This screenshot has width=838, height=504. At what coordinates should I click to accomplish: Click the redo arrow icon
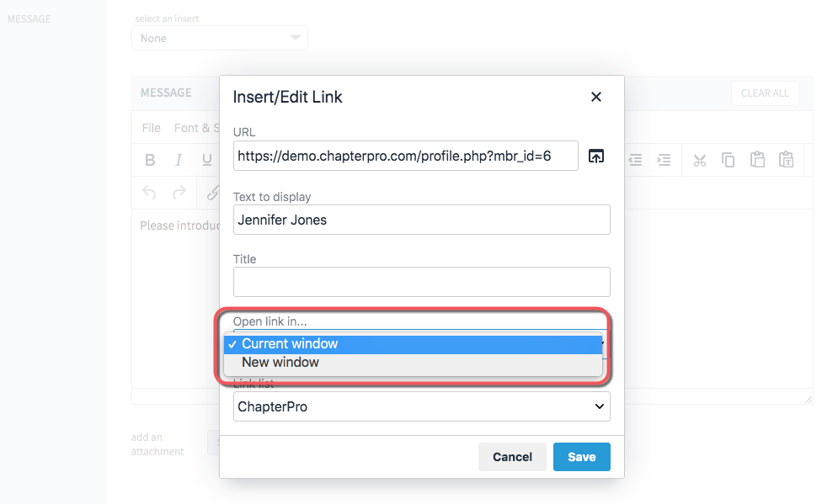tap(179, 192)
